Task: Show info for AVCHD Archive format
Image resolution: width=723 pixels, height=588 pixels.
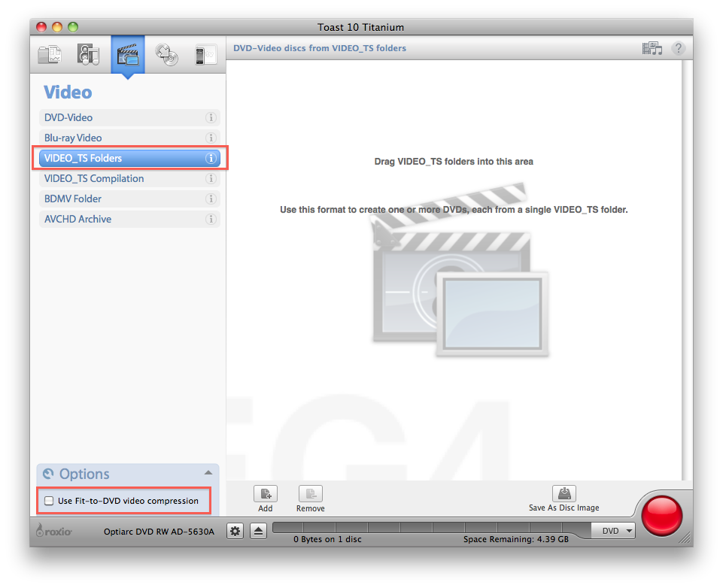Action: click(x=211, y=219)
